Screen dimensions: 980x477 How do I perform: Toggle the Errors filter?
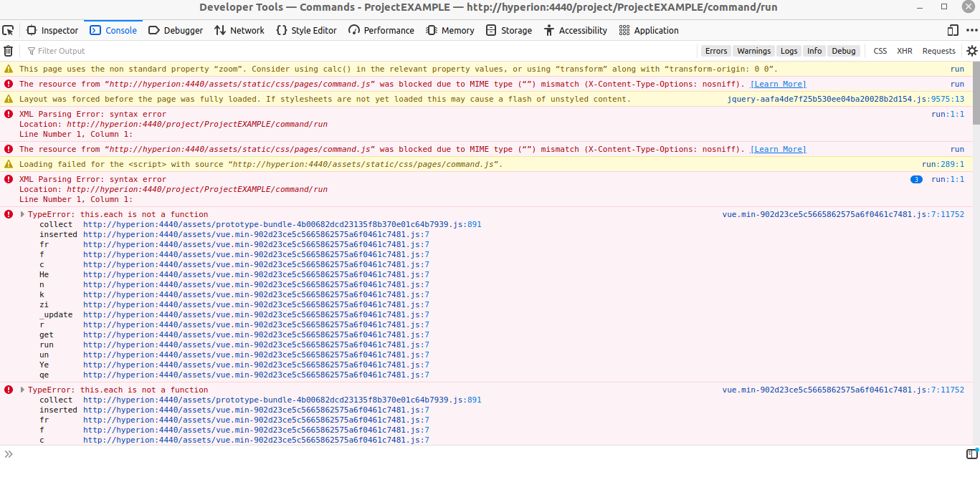click(x=716, y=51)
